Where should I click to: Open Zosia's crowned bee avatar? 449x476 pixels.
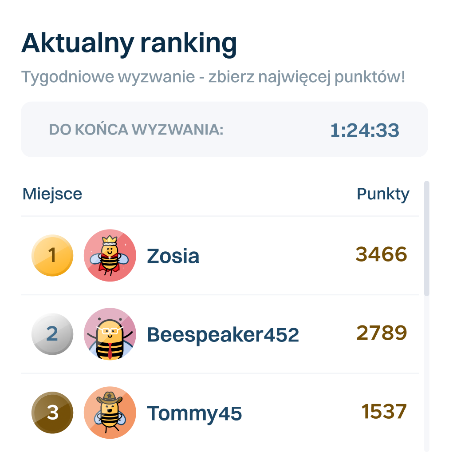(x=110, y=255)
